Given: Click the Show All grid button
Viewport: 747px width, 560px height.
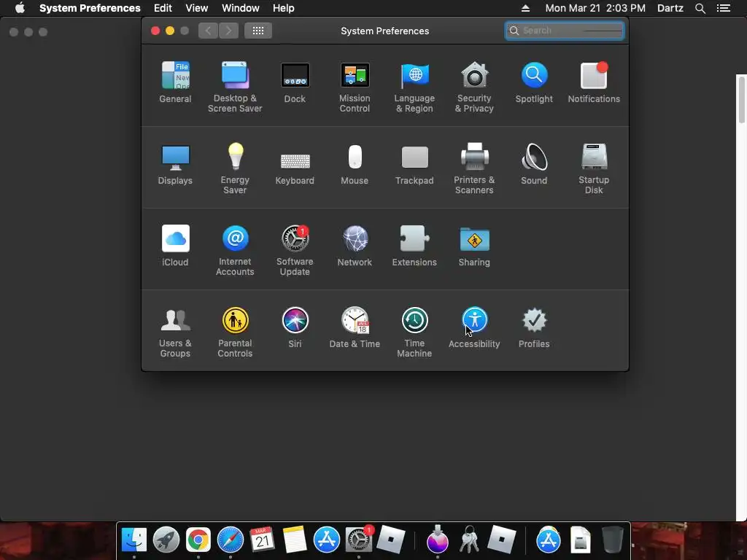Looking at the screenshot, I should pos(258,31).
